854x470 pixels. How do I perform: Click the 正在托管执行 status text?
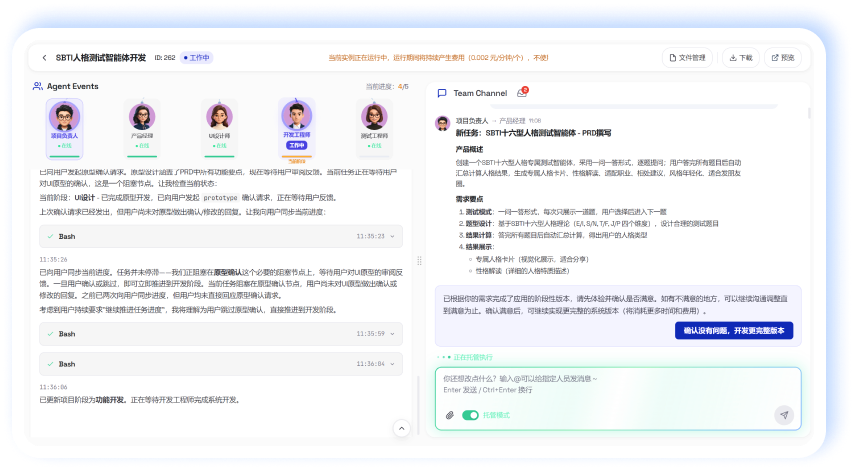[x=473, y=357]
